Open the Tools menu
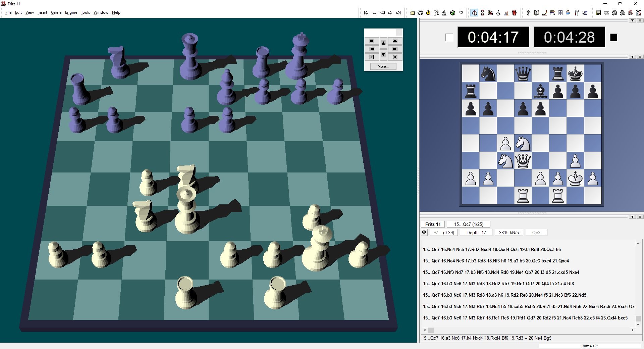The height and width of the screenshot is (349, 644). tap(85, 12)
